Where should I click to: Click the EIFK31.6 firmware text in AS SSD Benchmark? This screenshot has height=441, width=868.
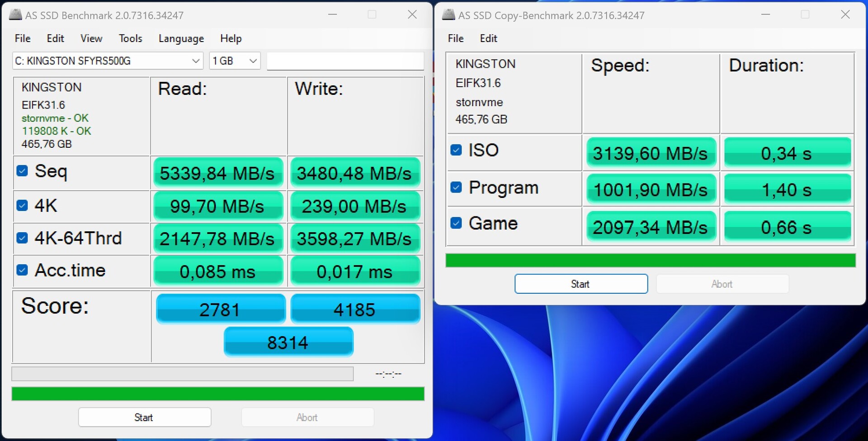[43, 105]
